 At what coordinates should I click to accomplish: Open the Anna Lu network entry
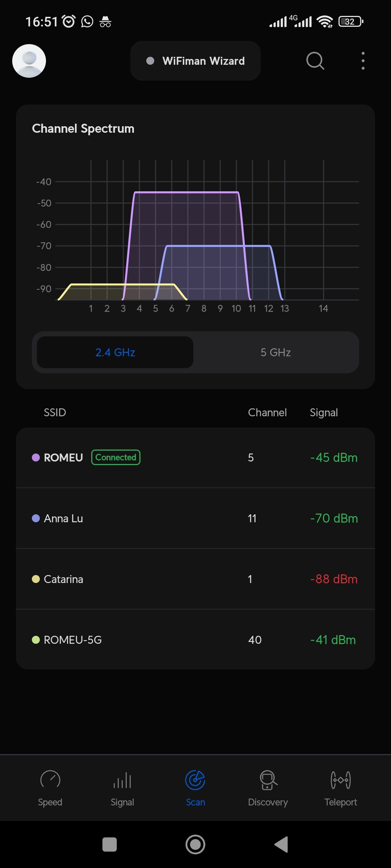195,518
